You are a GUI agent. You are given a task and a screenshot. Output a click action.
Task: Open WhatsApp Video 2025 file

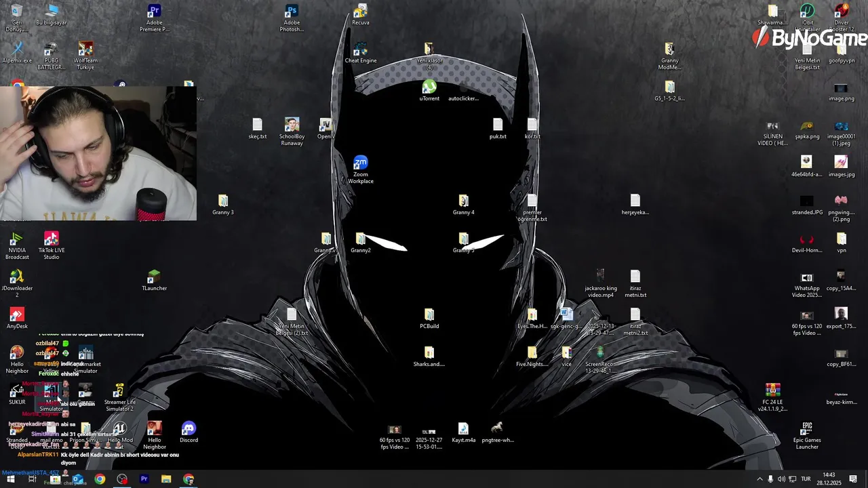coord(807,284)
